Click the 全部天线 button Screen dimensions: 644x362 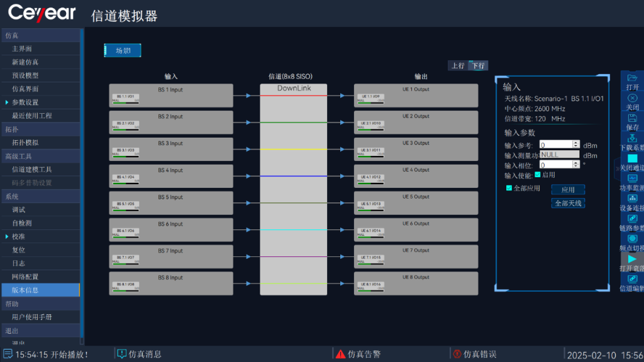coord(568,203)
